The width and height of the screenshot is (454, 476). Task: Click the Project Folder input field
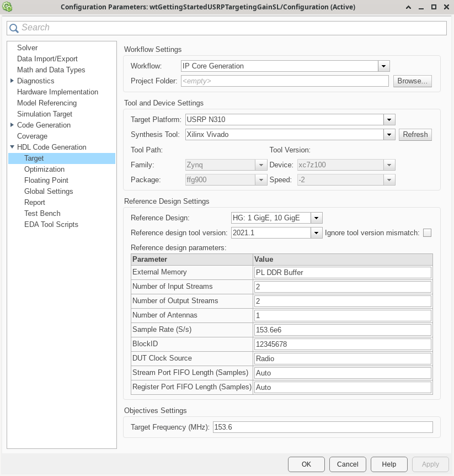coord(285,81)
